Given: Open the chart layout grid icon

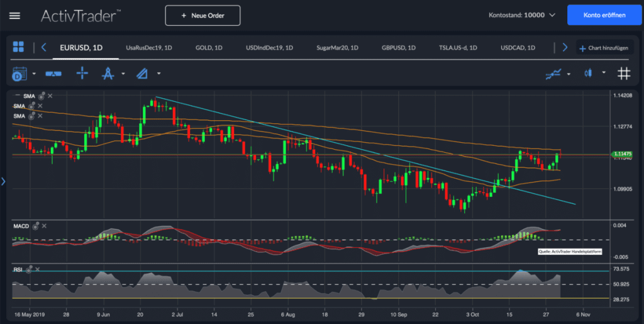Looking at the screenshot, I should click(18, 47).
